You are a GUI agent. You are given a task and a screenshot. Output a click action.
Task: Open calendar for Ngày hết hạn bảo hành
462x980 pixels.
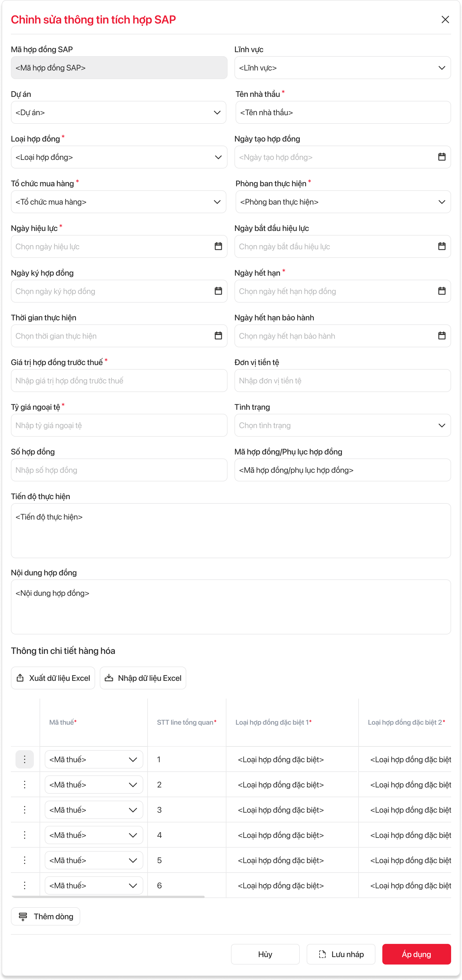point(441,336)
